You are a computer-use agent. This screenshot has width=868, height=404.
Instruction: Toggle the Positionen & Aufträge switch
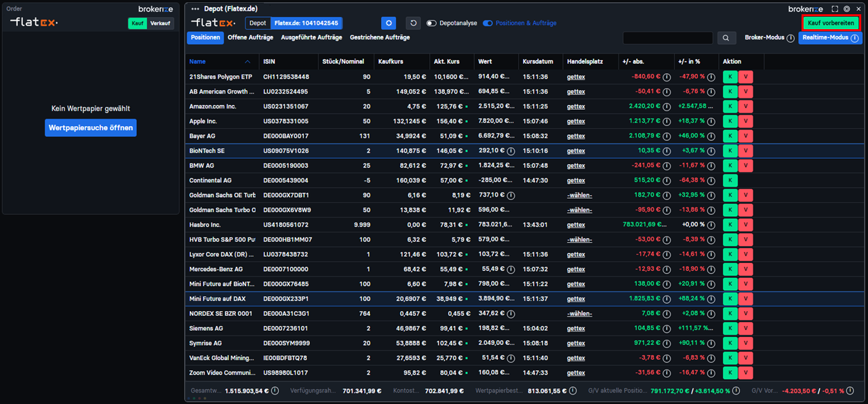coord(488,23)
